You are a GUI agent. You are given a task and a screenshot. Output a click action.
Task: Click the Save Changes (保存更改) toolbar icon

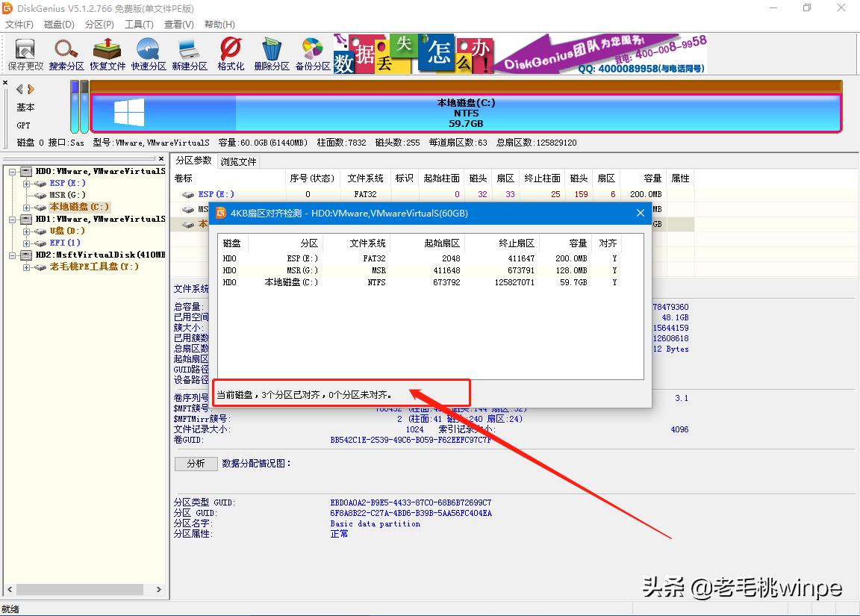25,55
